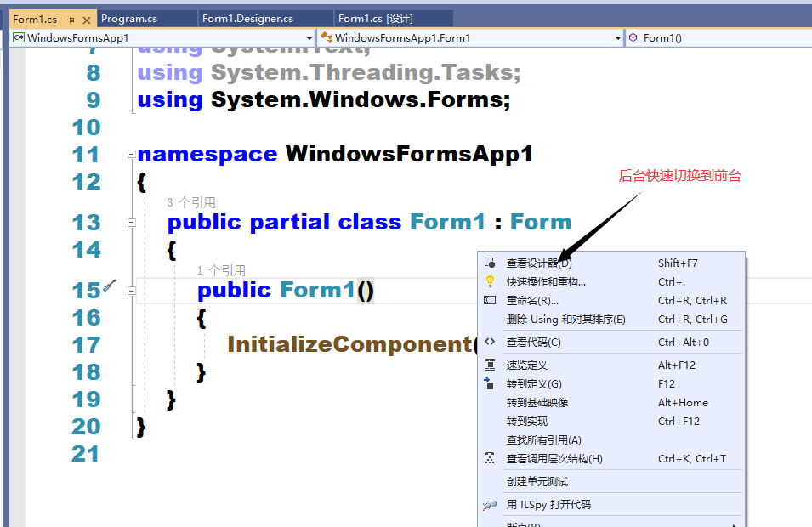The image size is (812, 527).
Task: Click the C# project icon in WindowsFormsApp1 combo
Action: click(x=19, y=37)
